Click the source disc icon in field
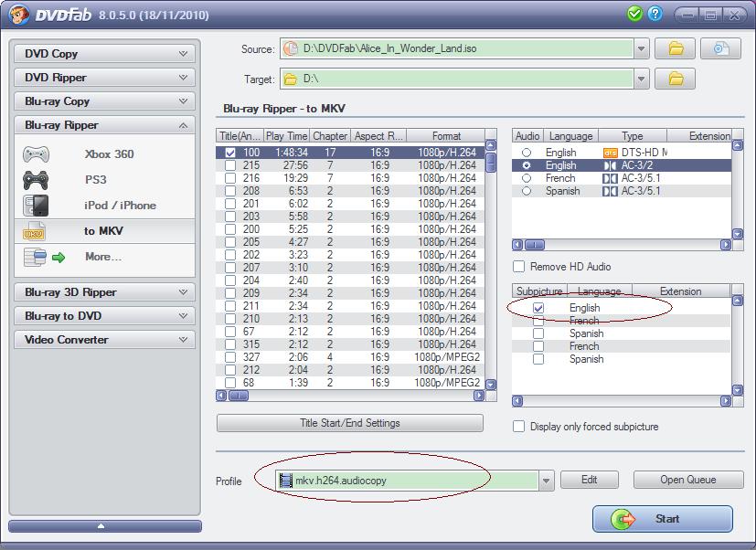 (291, 48)
